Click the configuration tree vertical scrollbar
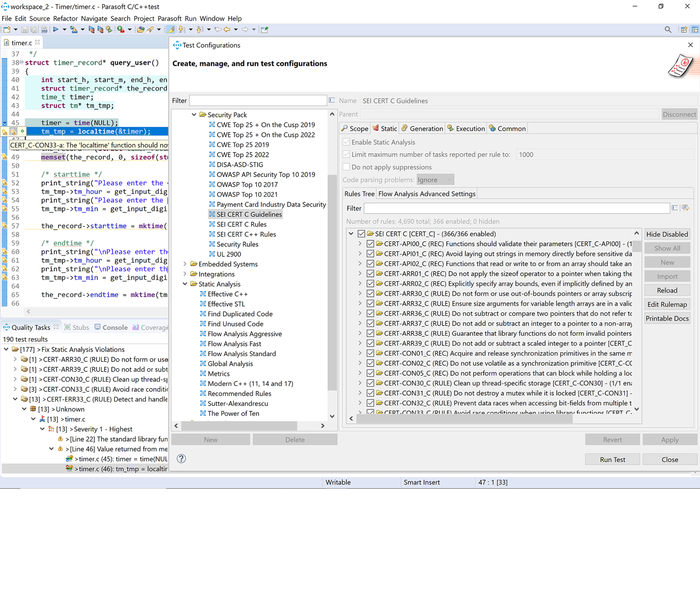 click(x=332, y=282)
